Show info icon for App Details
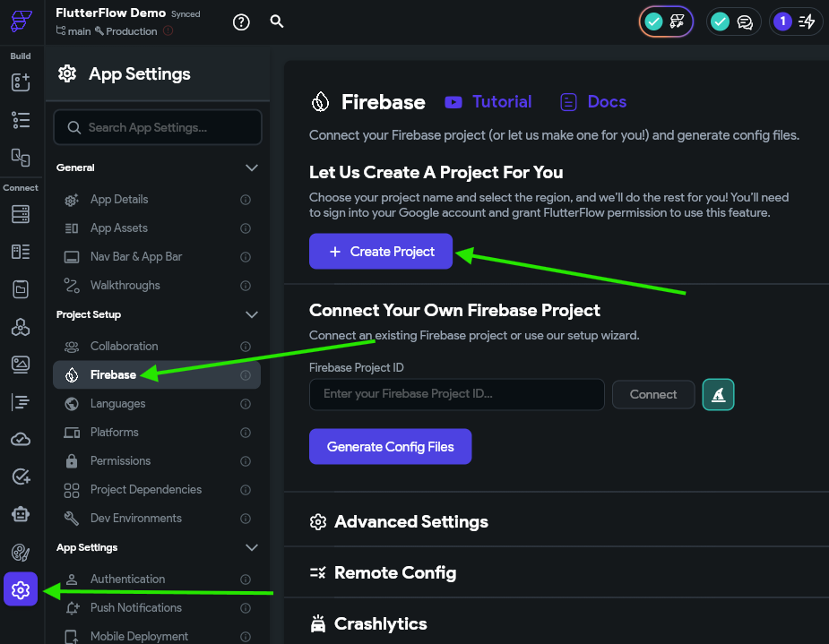 click(246, 200)
